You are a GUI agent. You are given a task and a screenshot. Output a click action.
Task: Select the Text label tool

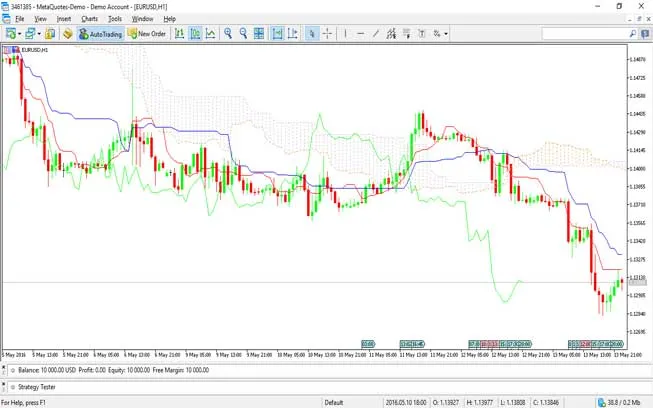coord(422,34)
